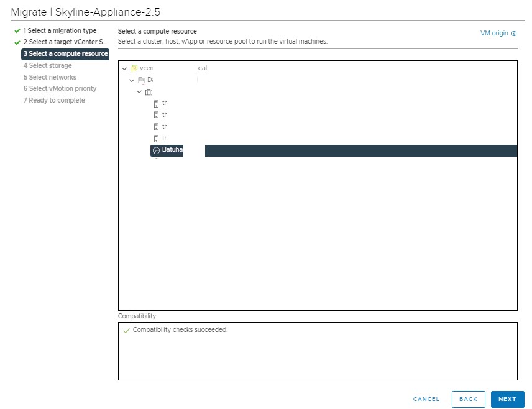Go to step 2 Select a target vCenter
532x409 pixels.
[65, 42]
